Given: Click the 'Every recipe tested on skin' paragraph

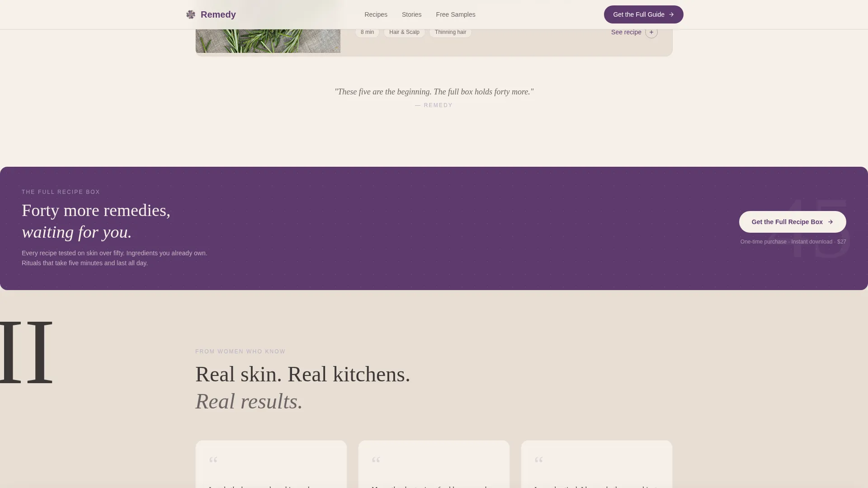Looking at the screenshot, I should [114, 258].
